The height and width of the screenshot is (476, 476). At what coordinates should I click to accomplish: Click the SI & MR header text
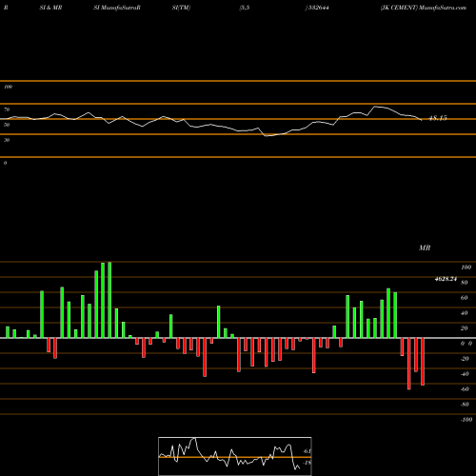pyautogui.click(x=50, y=8)
